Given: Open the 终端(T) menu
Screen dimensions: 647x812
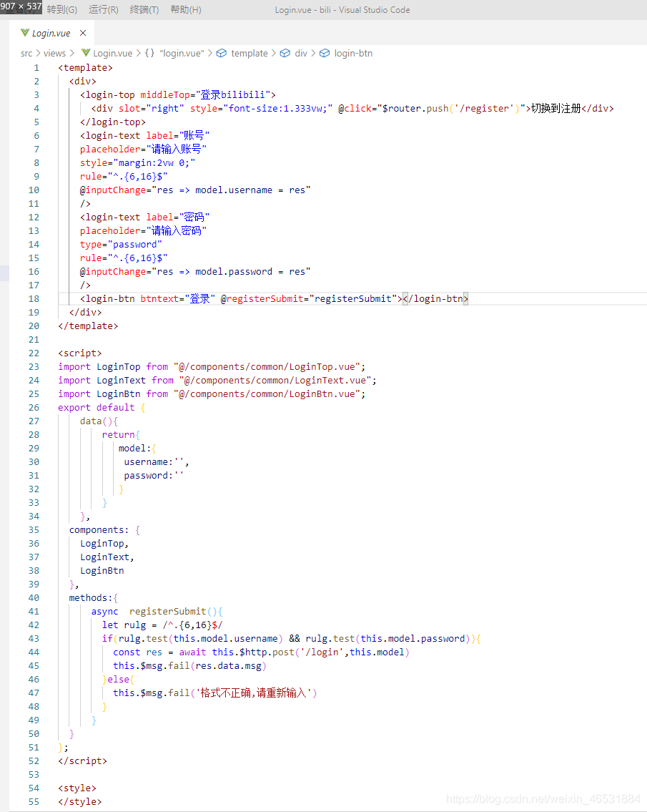Looking at the screenshot, I should tap(144, 9).
